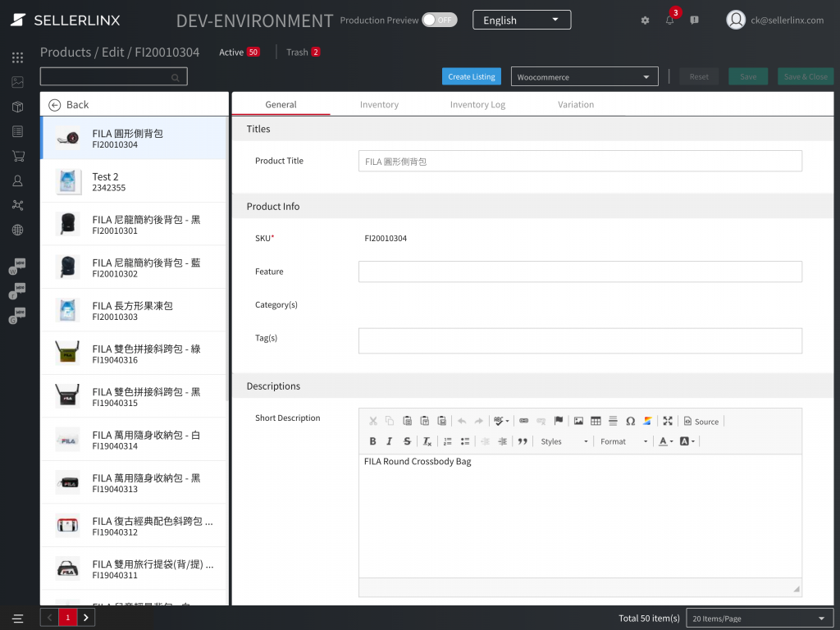The height and width of the screenshot is (630, 840).
Task: Open the text color dropdown
Action: click(665, 441)
